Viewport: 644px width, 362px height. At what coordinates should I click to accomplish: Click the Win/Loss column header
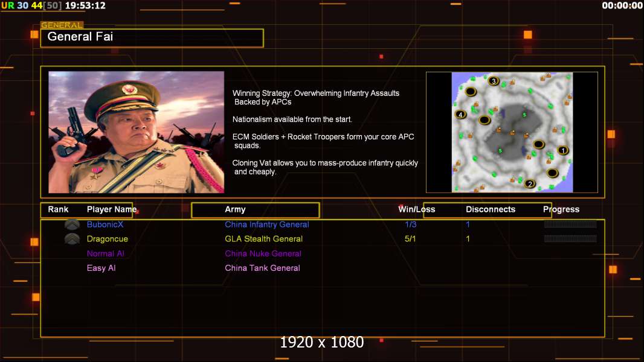[x=416, y=209]
